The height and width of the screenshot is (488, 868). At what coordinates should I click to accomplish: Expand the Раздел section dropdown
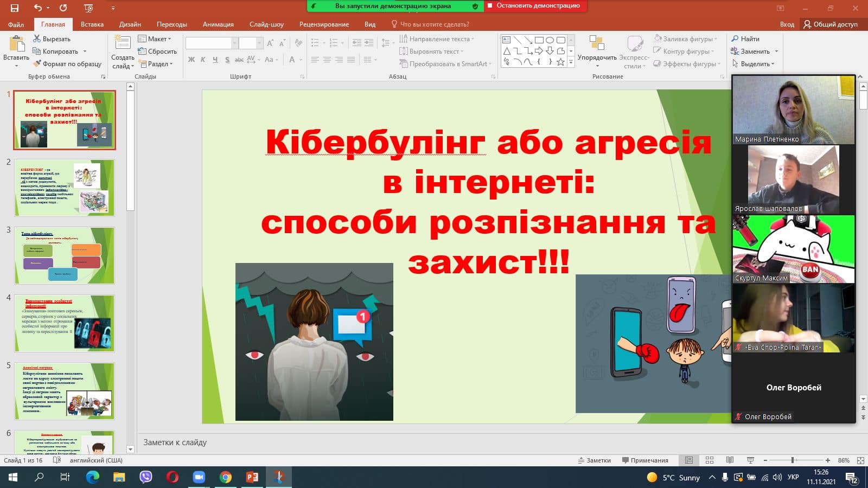click(156, 64)
